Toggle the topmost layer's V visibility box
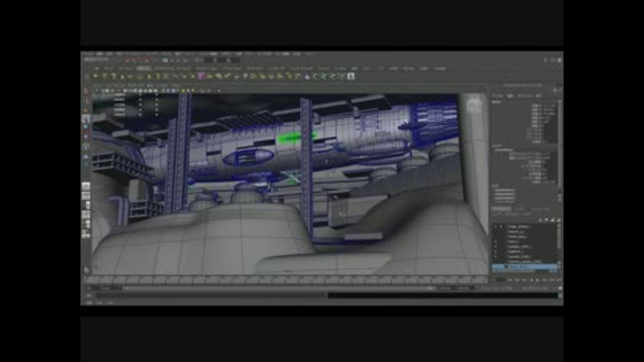 pyautogui.click(x=495, y=227)
